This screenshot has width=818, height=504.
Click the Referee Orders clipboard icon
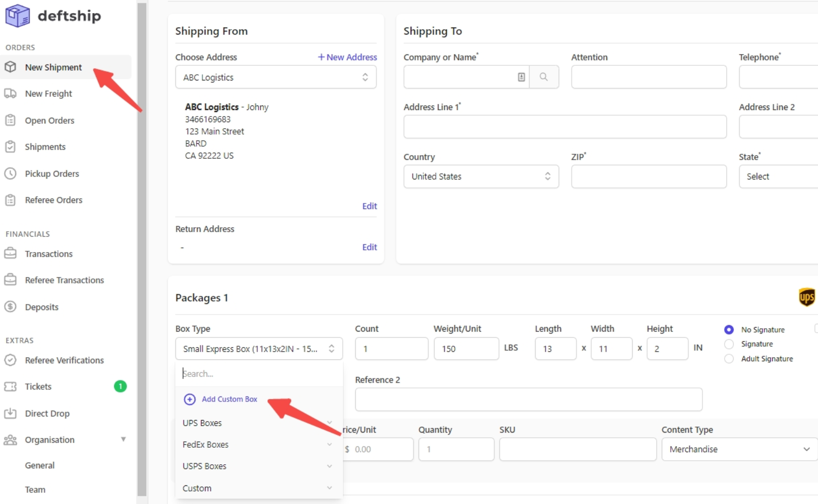point(11,200)
